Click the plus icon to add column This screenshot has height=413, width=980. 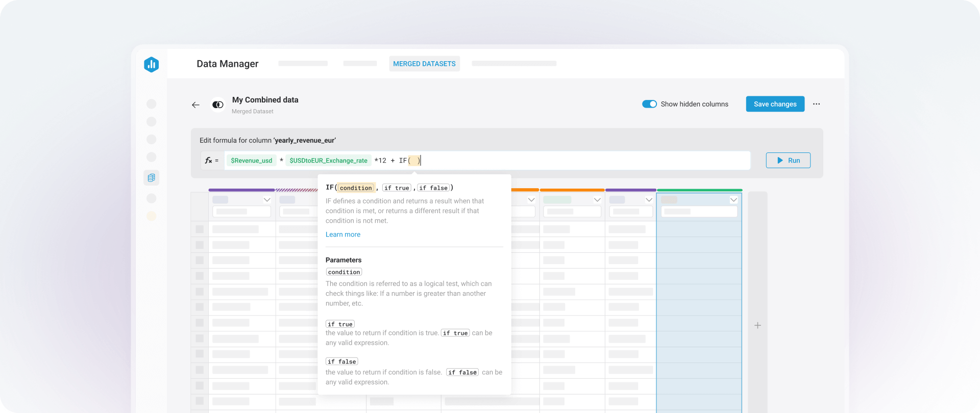click(x=757, y=325)
